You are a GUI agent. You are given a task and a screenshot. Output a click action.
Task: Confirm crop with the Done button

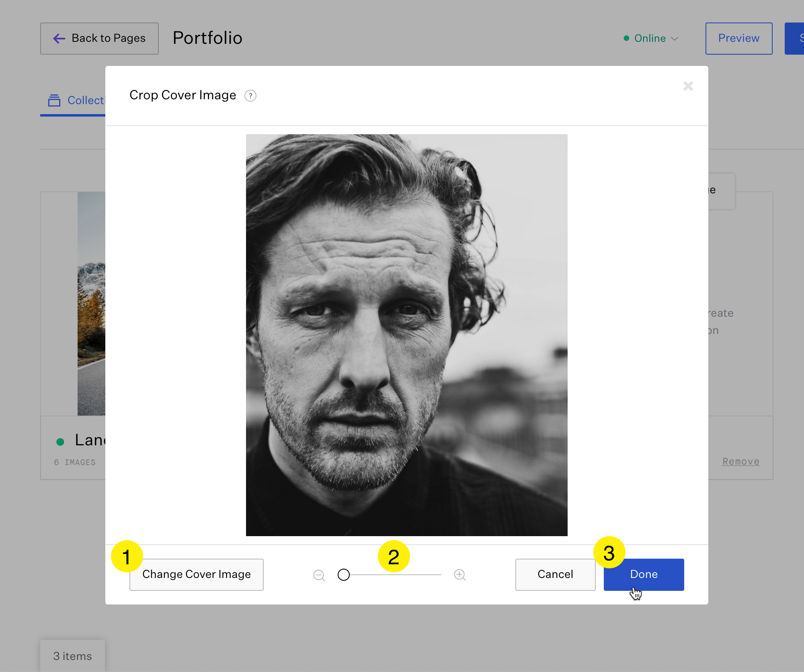click(644, 574)
